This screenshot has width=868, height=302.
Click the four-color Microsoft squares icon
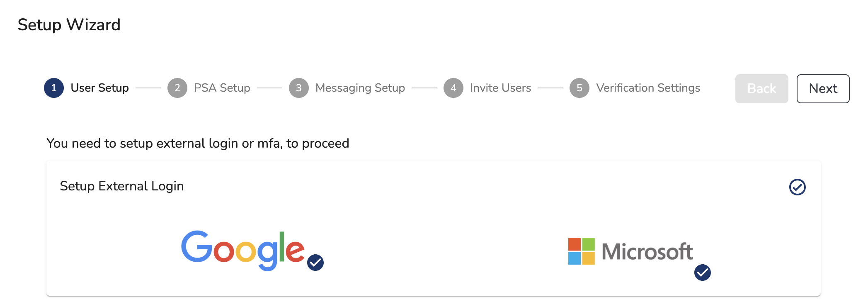582,251
